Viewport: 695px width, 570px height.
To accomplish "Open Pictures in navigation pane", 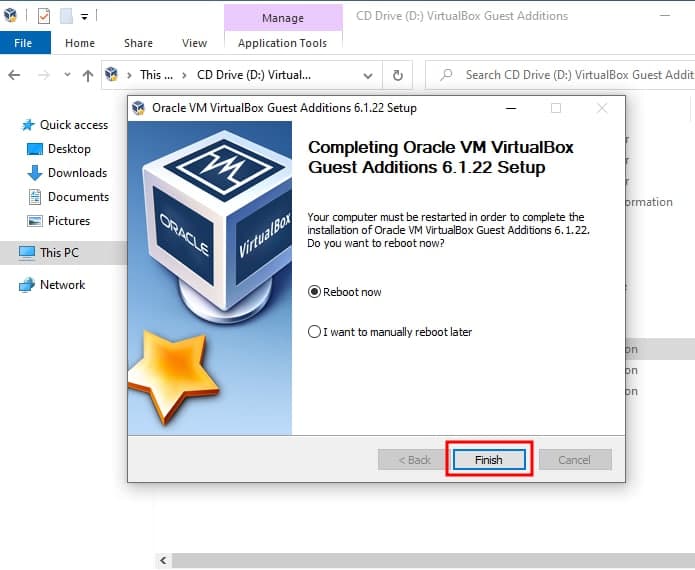I will (x=69, y=221).
